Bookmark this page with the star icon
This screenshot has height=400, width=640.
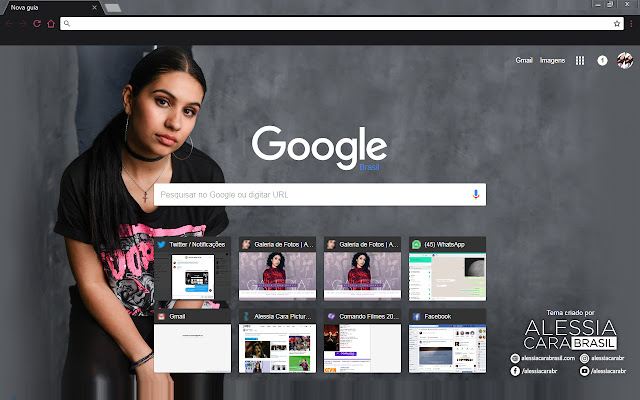(x=617, y=24)
